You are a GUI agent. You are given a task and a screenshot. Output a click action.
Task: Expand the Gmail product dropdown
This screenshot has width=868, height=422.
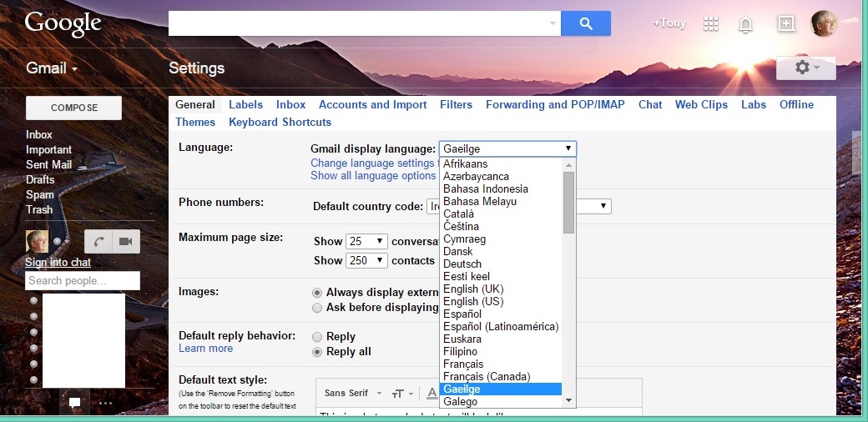52,68
